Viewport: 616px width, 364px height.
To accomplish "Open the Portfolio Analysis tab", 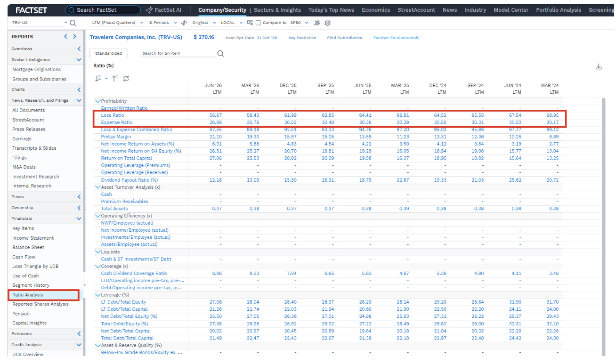I will tap(559, 10).
